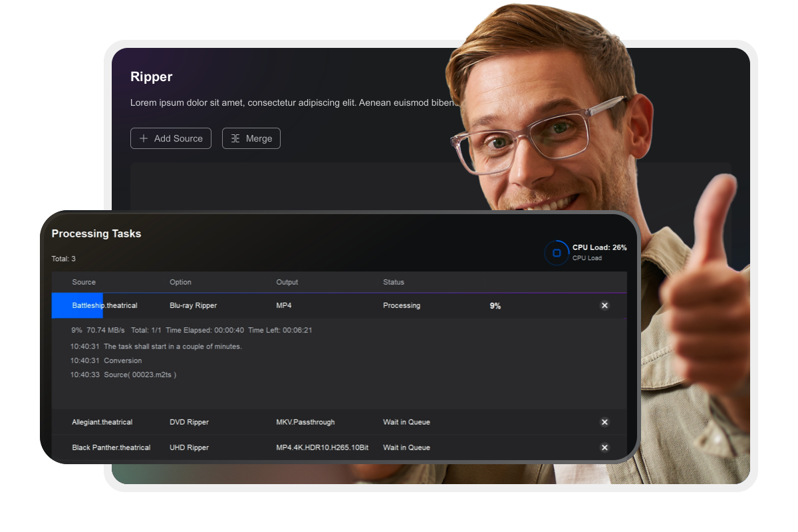Viewport: 798px width, 532px height.
Task: Click the Option column header
Action: coord(180,282)
